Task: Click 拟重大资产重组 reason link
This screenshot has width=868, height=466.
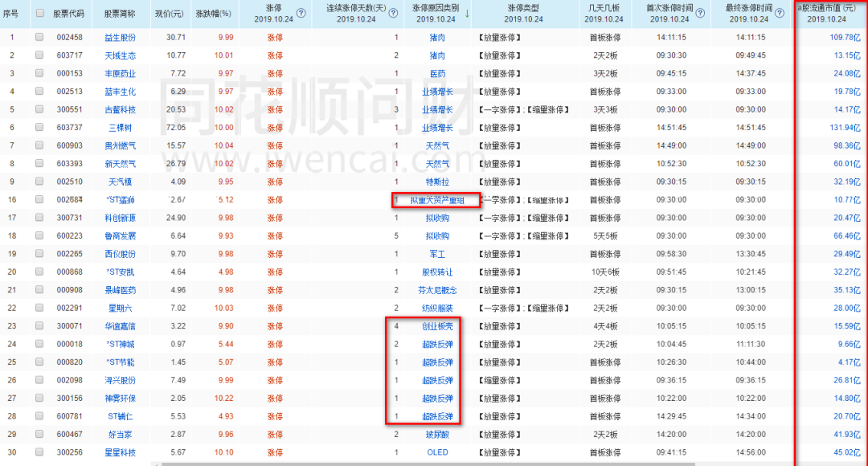Action: tap(437, 200)
